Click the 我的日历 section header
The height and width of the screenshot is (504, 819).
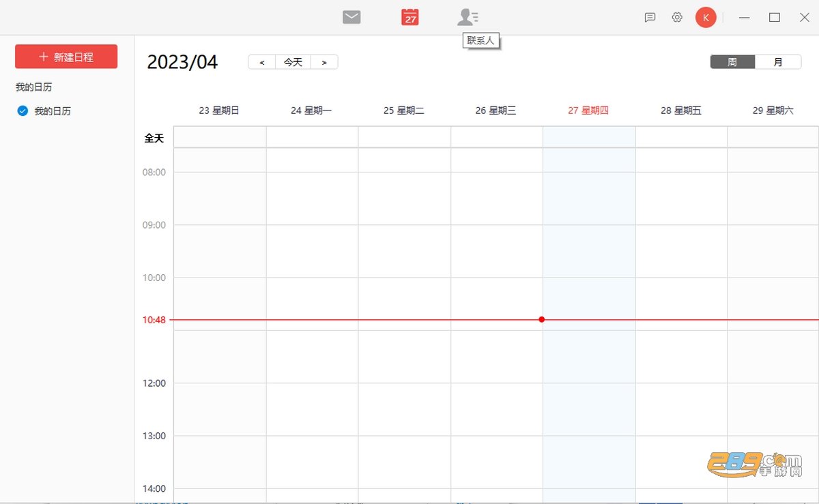(x=34, y=87)
